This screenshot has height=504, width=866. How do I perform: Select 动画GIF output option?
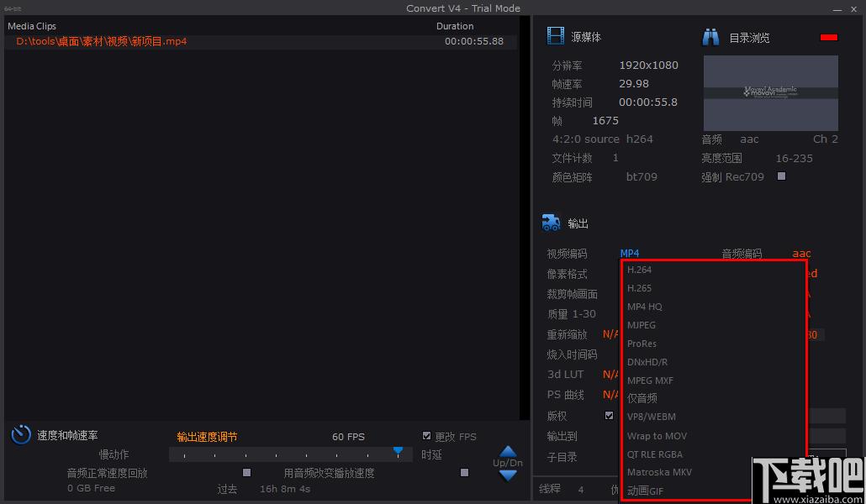point(645,491)
